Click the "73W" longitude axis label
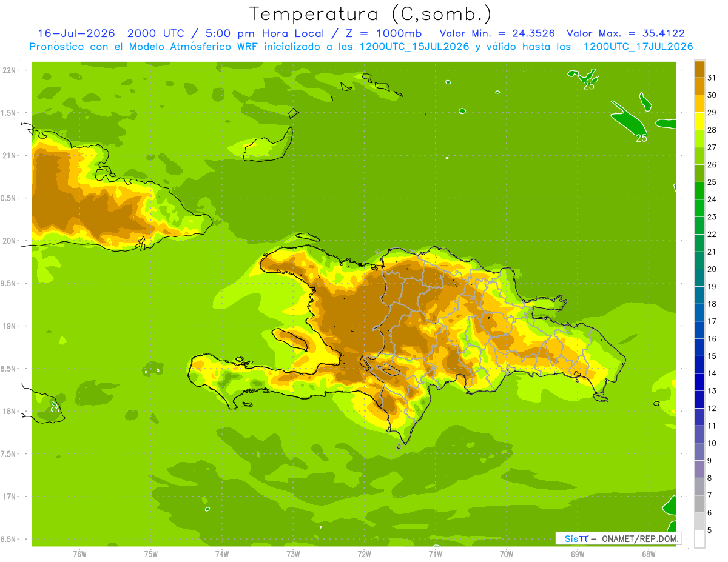Screen dimensions: 728x562 pos(293,554)
